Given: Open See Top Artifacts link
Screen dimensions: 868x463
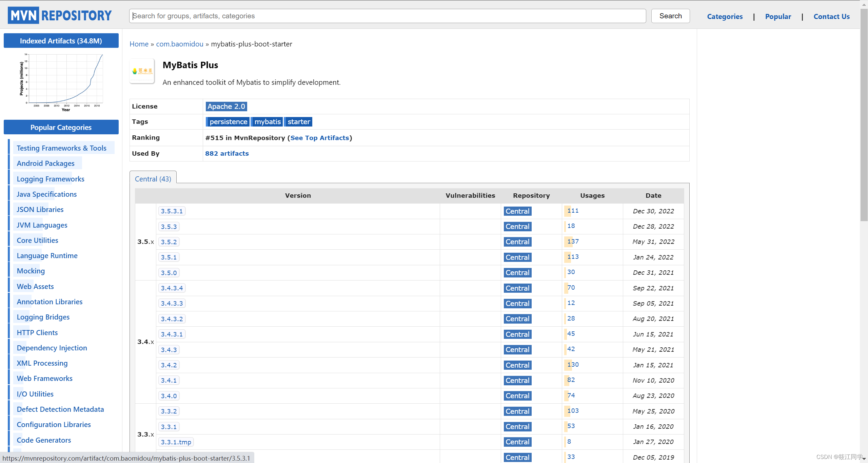Looking at the screenshot, I should pos(320,138).
